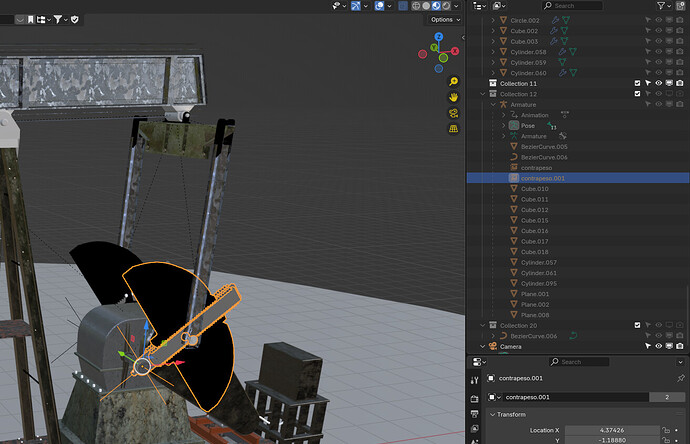Screen dimensions: 690x444
Task: Click the new collection icon in outliner header
Action: tap(681, 6)
